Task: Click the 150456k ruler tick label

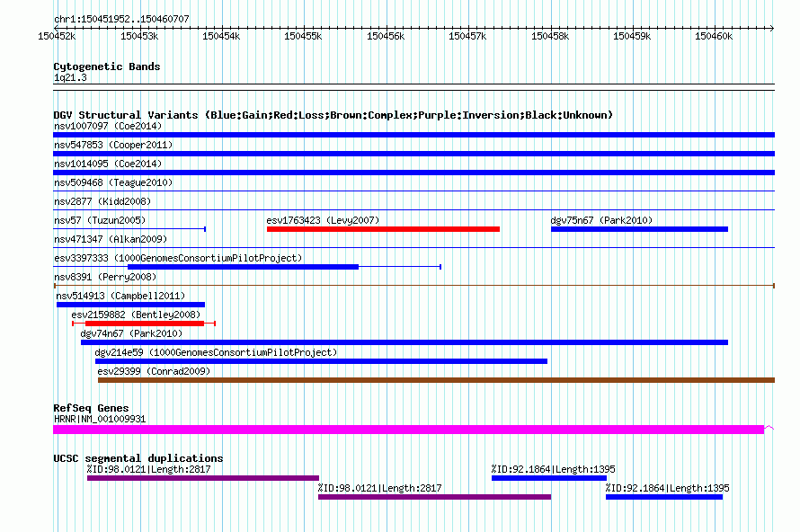Action: 386,36
